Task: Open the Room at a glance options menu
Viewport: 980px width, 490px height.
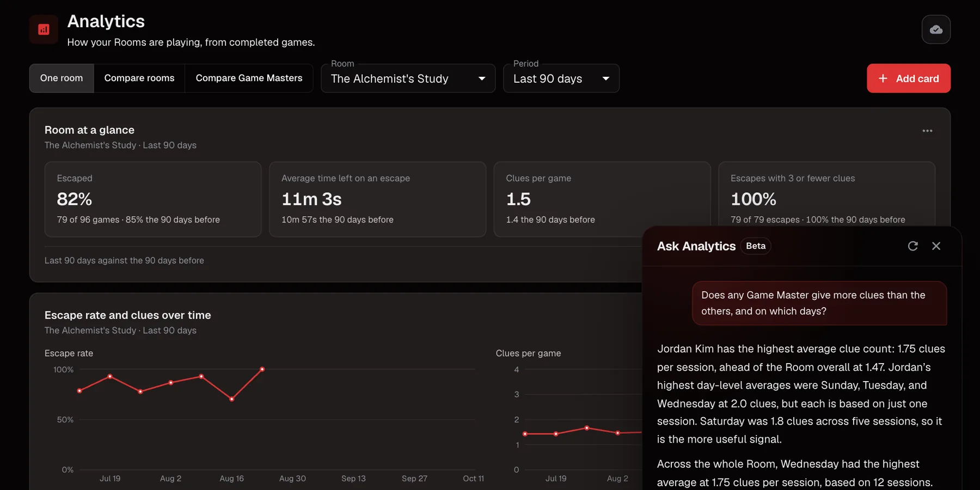Action: (927, 131)
